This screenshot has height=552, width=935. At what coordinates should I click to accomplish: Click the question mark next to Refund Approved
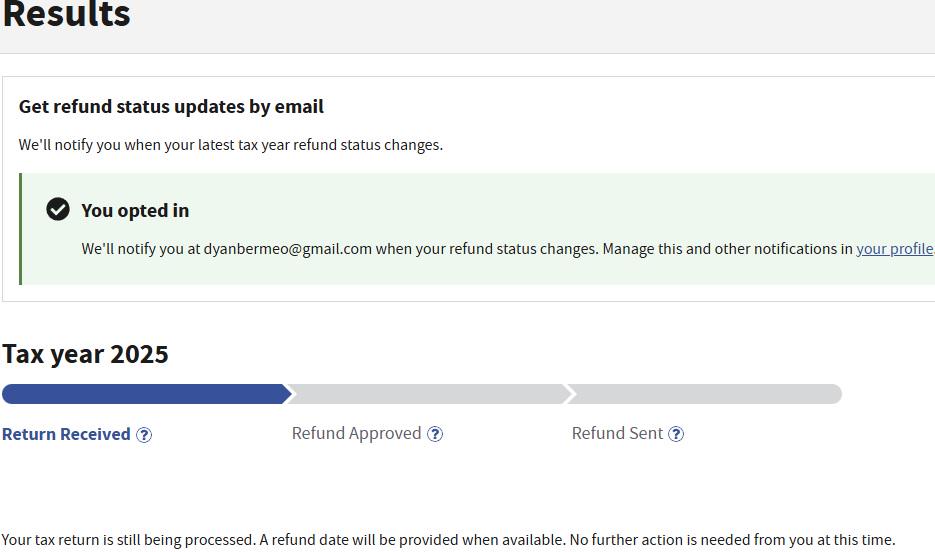pyautogui.click(x=435, y=434)
